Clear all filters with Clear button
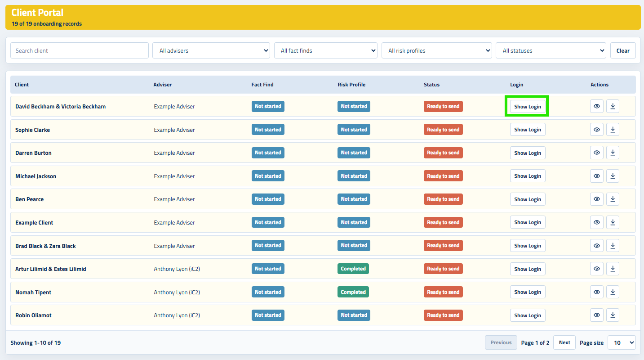This screenshot has width=644, height=360. point(623,50)
